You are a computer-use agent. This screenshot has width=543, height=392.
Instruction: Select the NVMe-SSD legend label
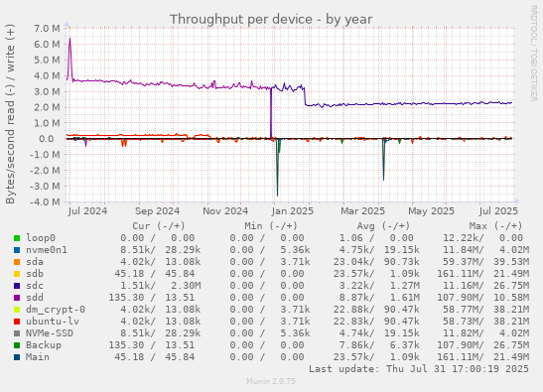pyautogui.click(x=50, y=333)
